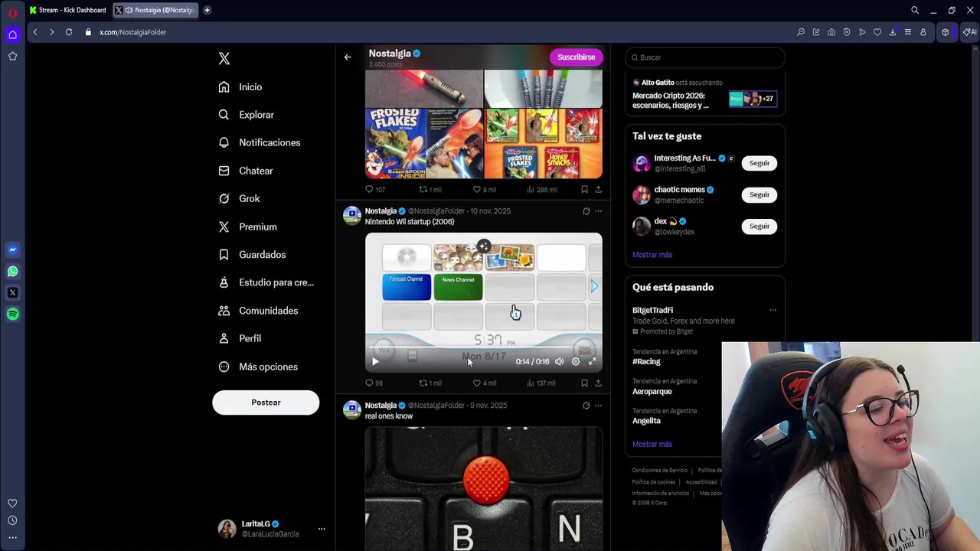Bookmark the Nintendo Wii startup post
This screenshot has width=980, height=551.
point(584,383)
